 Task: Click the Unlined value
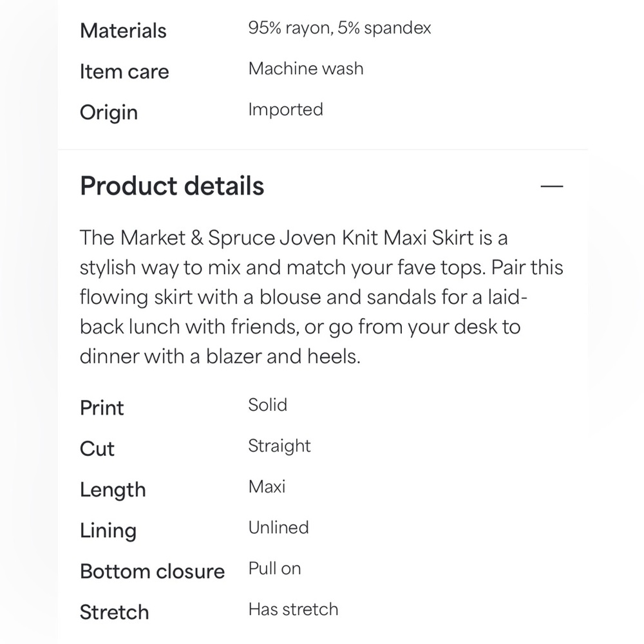278,527
